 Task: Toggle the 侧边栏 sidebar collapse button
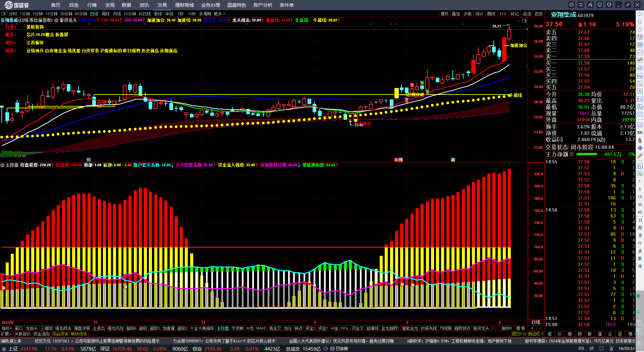(x=536, y=334)
